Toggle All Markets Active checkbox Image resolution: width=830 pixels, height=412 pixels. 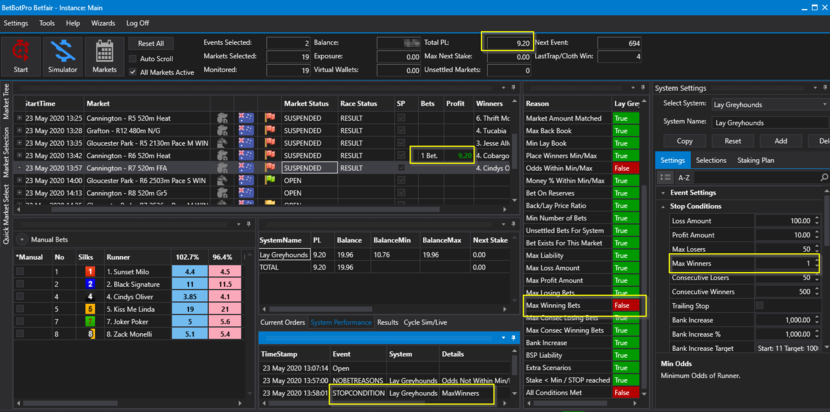point(132,72)
